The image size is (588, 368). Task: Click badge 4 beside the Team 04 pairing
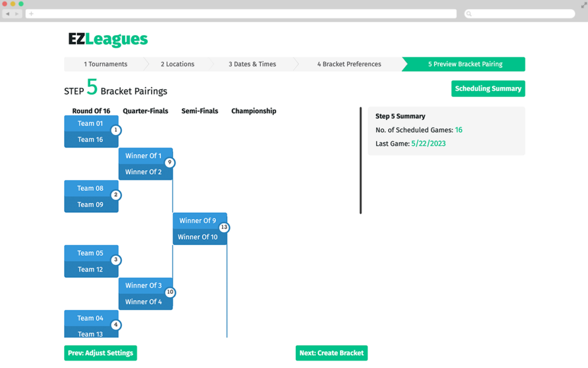[x=115, y=324]
